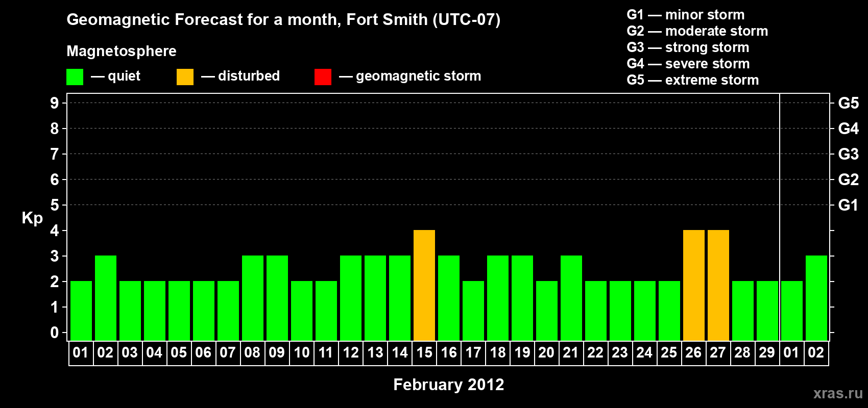Click the G4 label on the right axis
This screenshot has width=868, height=408.
point(849,129)
